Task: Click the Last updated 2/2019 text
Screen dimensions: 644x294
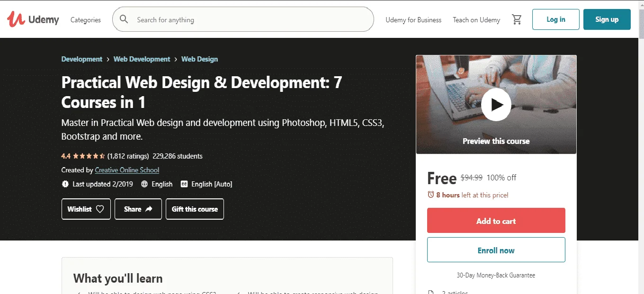Action: [103, 184]
